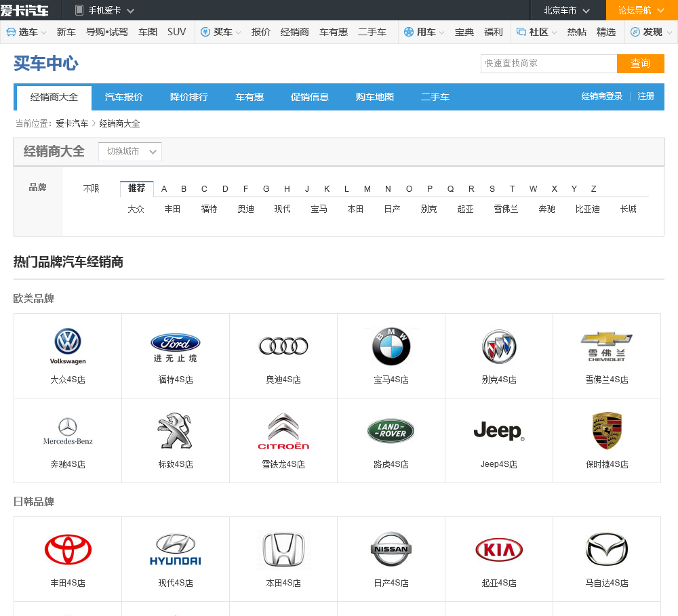Expand the 用车 menu arrow

coord(441,33)
